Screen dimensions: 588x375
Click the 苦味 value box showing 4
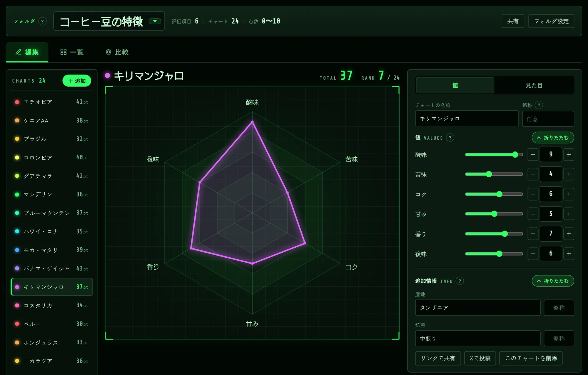click(551, 174)
